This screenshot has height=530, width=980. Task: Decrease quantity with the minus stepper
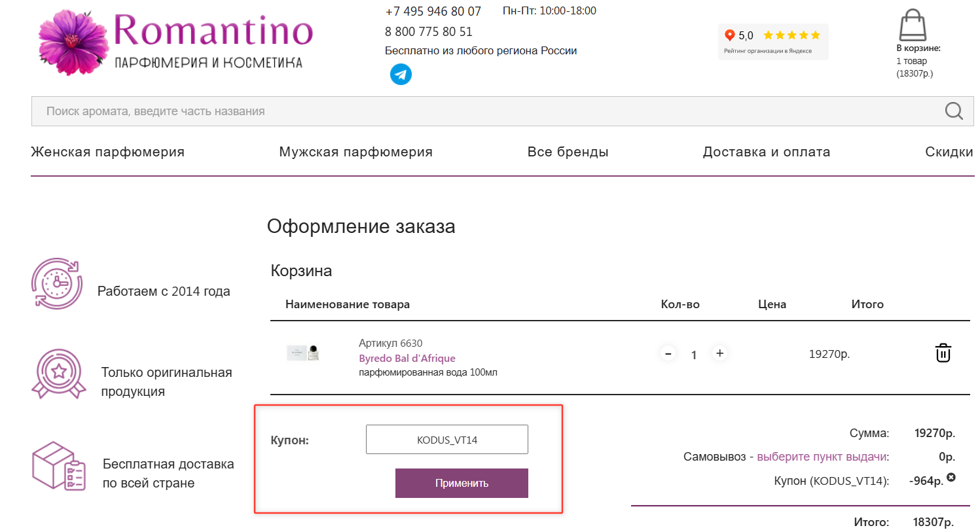tap(668, 353)
